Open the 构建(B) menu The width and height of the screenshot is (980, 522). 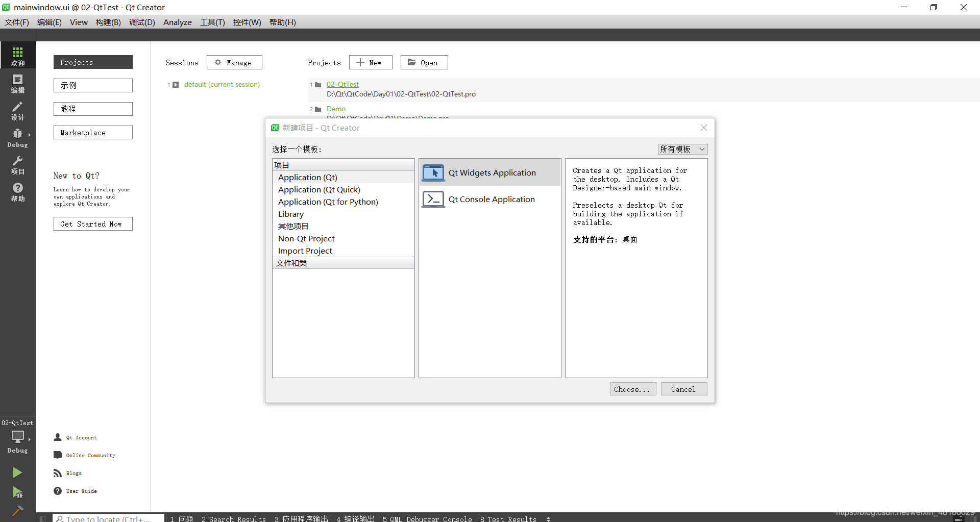[x=108, y=22]
